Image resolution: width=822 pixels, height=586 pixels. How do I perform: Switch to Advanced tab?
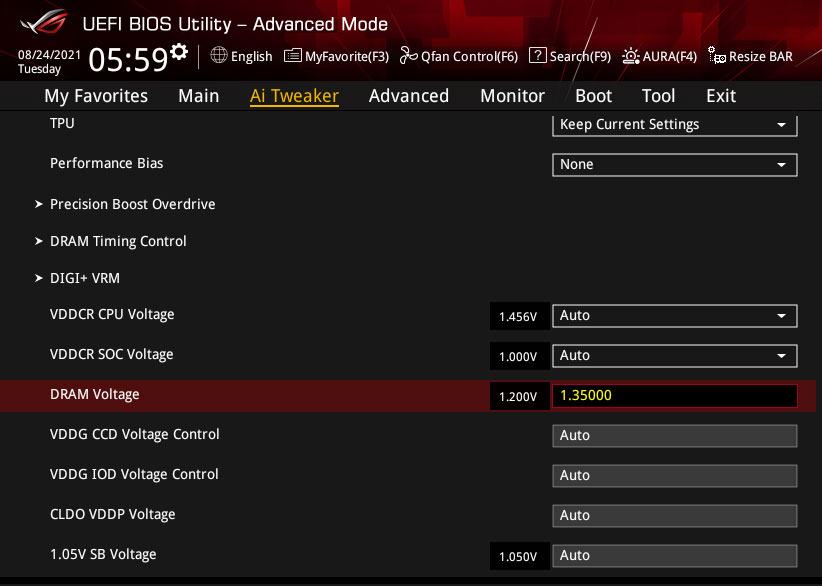pyautogui.click(x=409, y=96)
